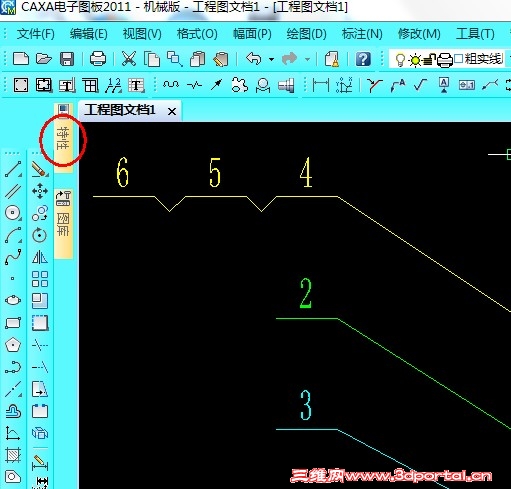Select the circle drawing tool
The width and height of the screenshot is (511, 489).
(x=13, y=213)
